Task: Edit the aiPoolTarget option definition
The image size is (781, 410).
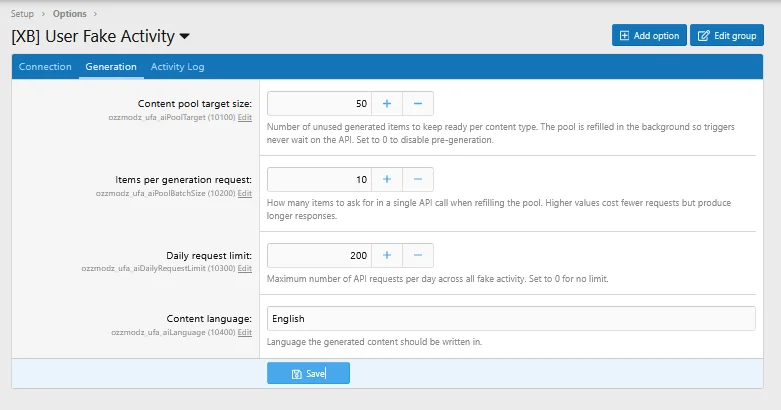Action: pos(245,118)
